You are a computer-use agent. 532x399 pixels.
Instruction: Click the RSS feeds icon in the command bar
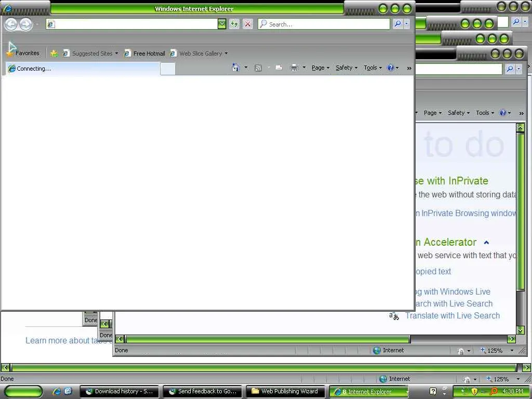(x=258, y=68)
